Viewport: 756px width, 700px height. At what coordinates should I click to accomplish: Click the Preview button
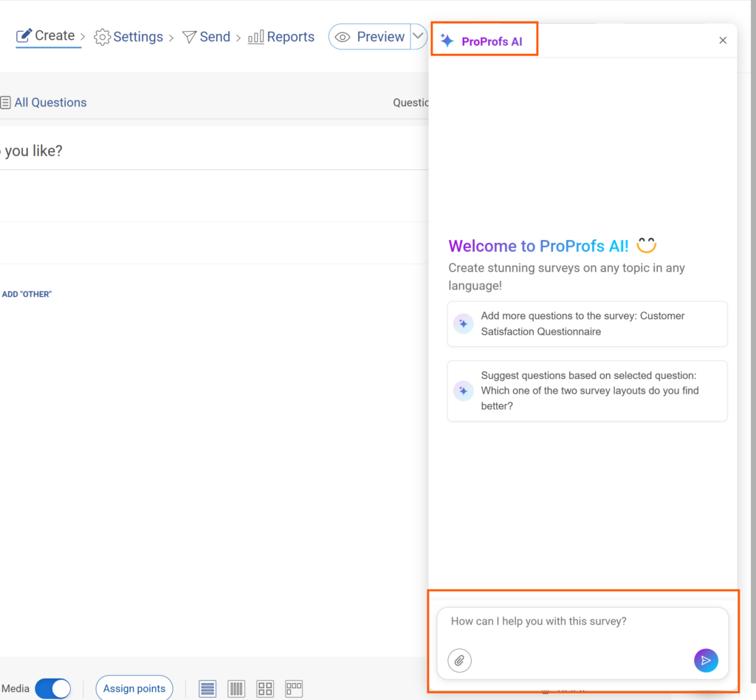click(x=370, y=37)
